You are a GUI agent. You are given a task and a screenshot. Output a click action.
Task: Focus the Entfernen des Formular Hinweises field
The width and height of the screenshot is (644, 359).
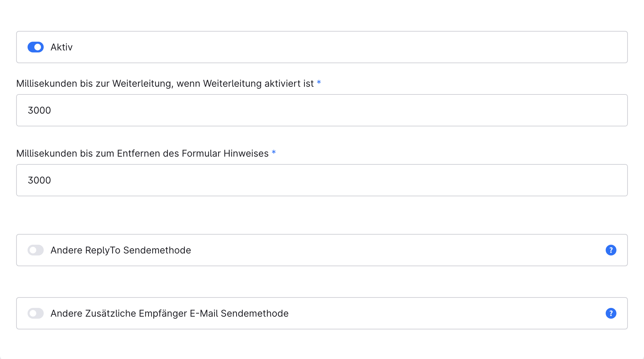coord(321,180)
